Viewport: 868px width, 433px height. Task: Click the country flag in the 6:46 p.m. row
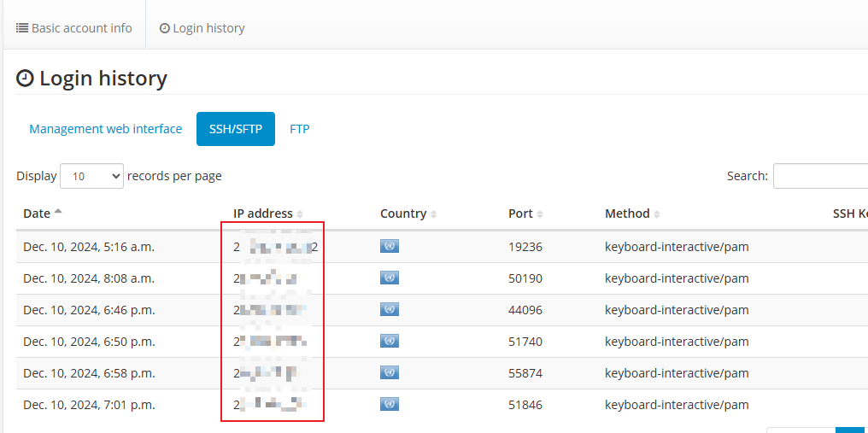[390, 310]
